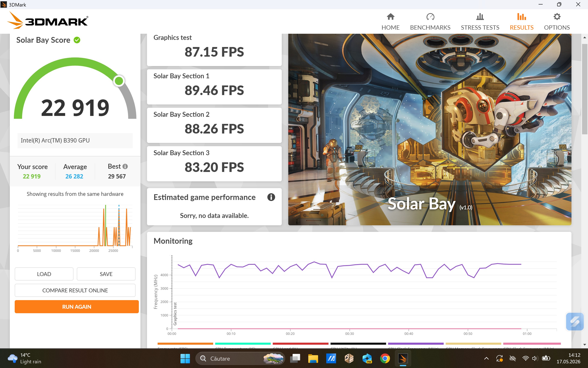This screenshot has height=368, width=588.
Task: Click the 87.15 FPS Graphics test value
Action: (214, 52)
